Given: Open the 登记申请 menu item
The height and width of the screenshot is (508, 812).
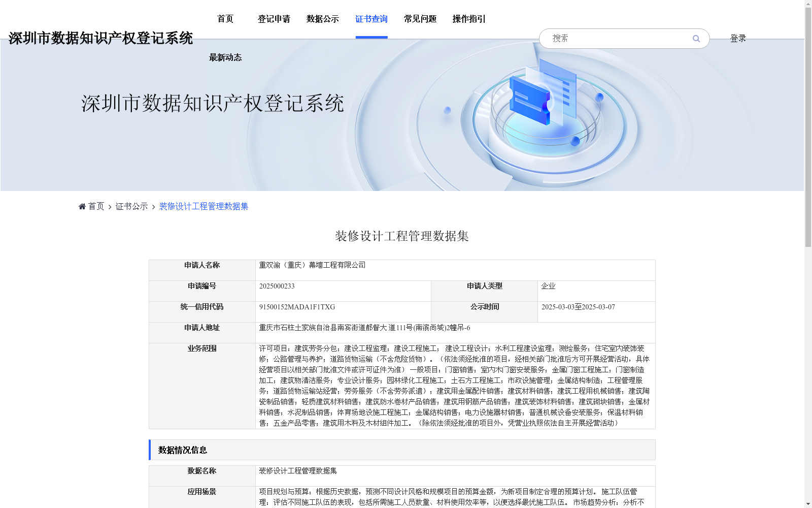Looking at the screenshot, I should tap(274, 19).
